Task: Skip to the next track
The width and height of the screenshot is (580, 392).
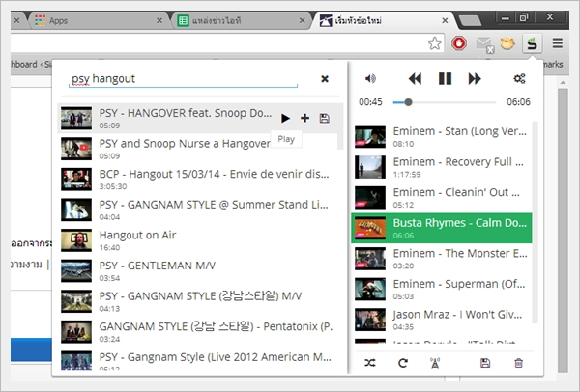Action: pos(475,79)
